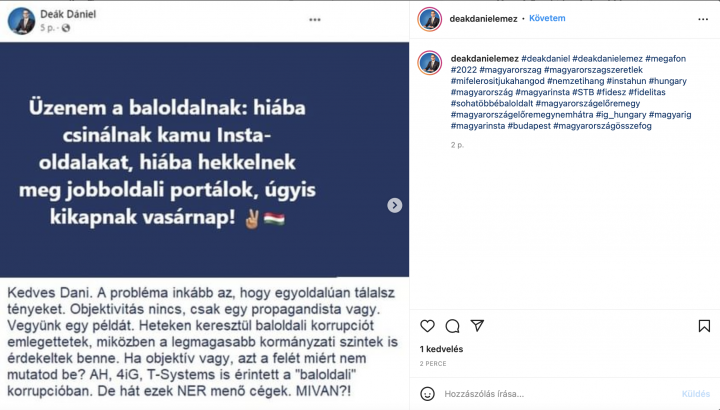View likes via 1 kedvelés
Image resolution: width=720 pixels, height=410 pixels.
pos(441,349)
